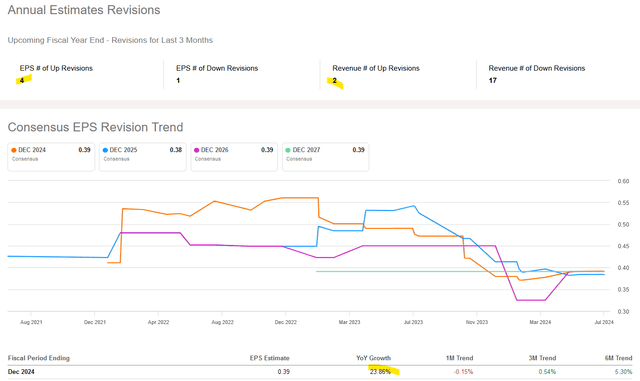Select the EPS # of Down Revisions value
Viewport: 640px width, 381px height.
[x=178, y=80]
